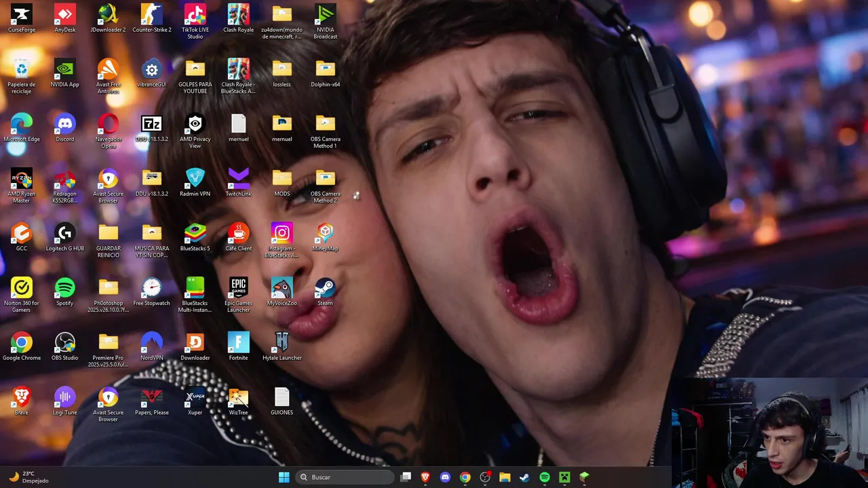This screenshot has width=868, height=488.
Task: Open the GUIONES text file
Action: point(282,401)
